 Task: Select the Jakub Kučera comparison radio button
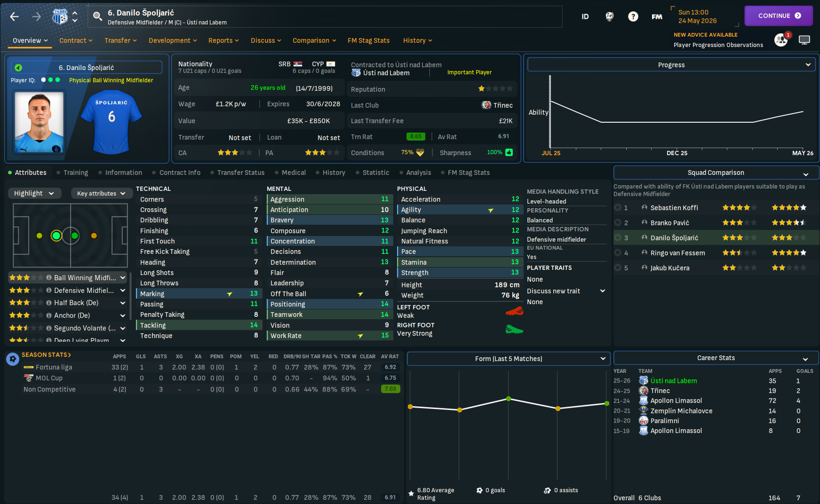pyautogui.click(x=618, y=268)
